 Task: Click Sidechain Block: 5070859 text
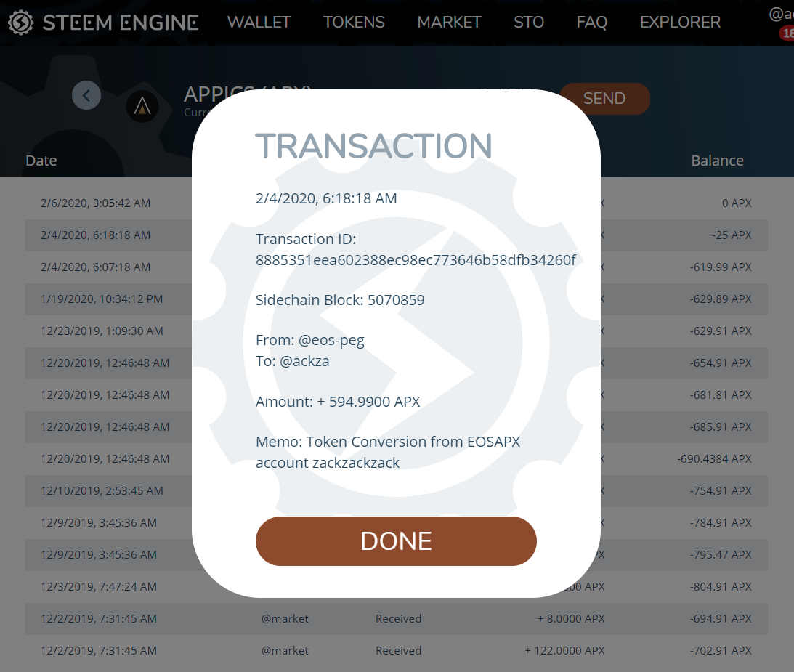[340, 300]
